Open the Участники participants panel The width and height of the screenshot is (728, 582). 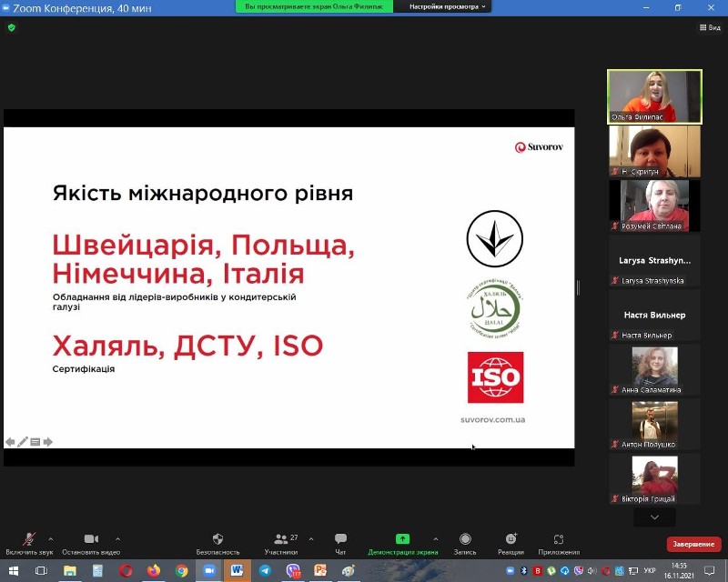point(281,544)
